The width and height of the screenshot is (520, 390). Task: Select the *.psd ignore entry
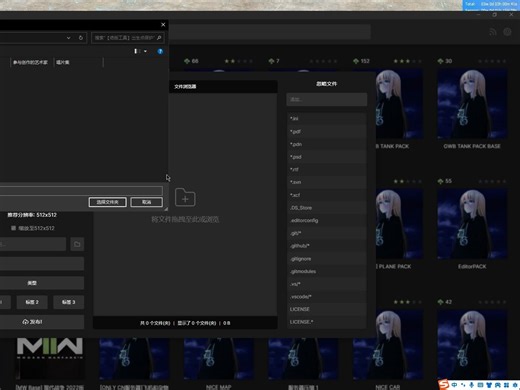coord(327,157)
